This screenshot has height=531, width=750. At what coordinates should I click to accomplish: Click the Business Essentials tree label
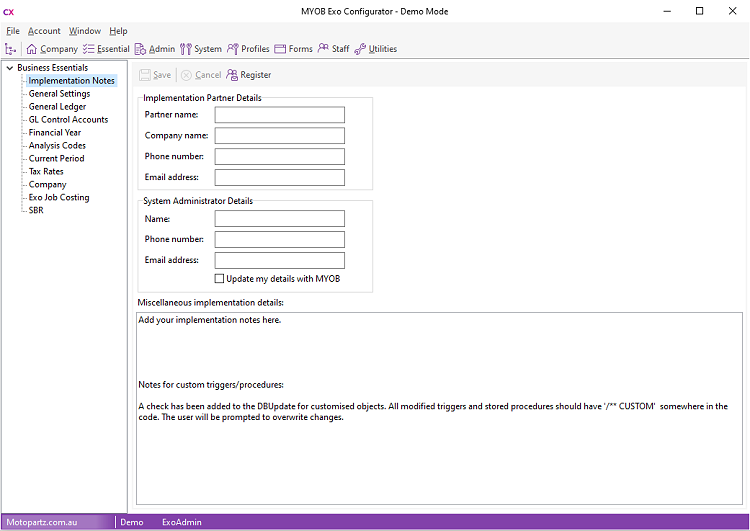pyautogui.click(x=53, y=68)
